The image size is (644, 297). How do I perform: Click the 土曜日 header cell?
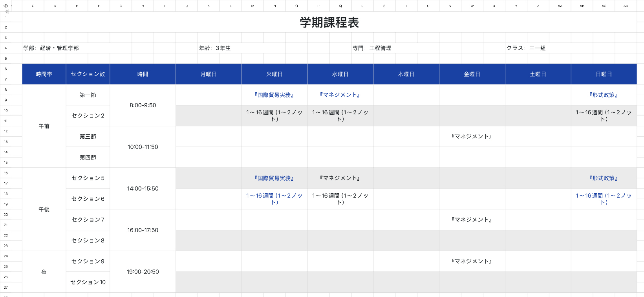pos(538,74)
